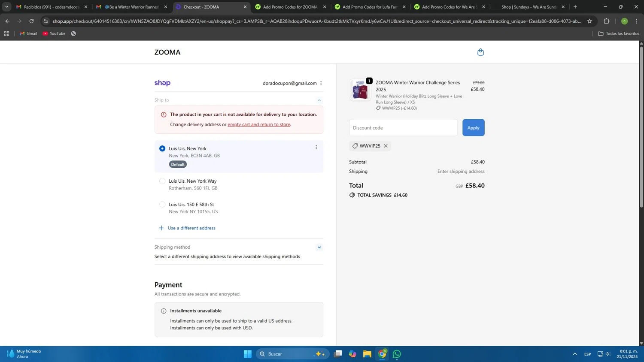
Task: Open three-dot menu for default New York address
Action: [316, 148]
